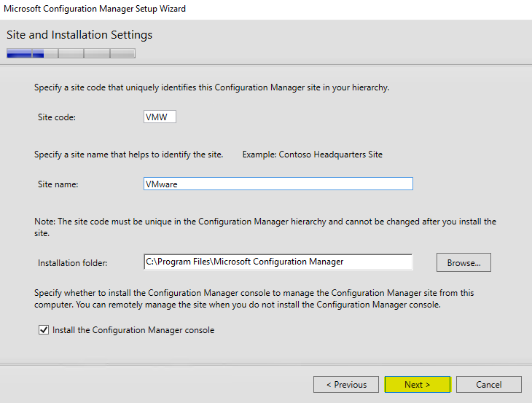Click the Site code text field
The width and height of the screenshot is (532, 403).
[x=160, y=117]
